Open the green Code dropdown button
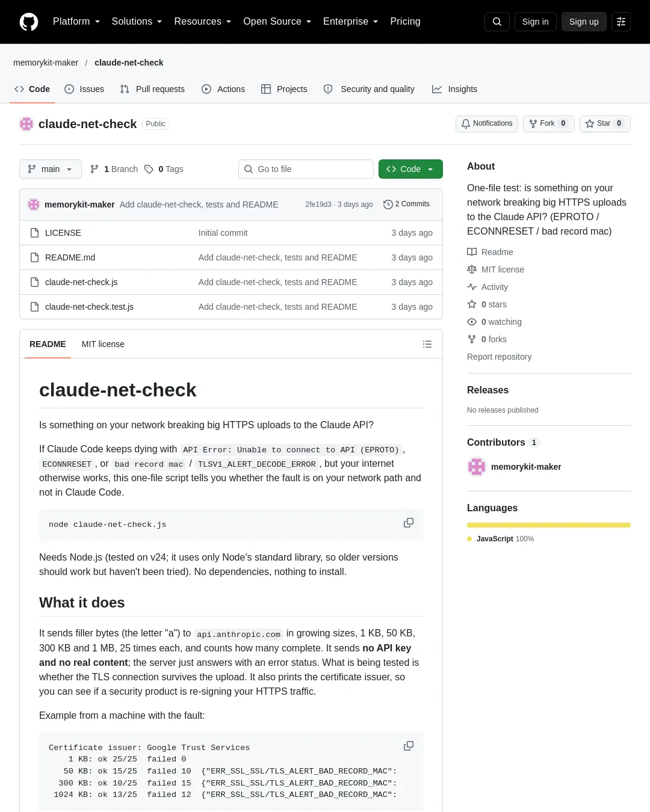Viewport: 650px width, 812px height. click(410, 169)
